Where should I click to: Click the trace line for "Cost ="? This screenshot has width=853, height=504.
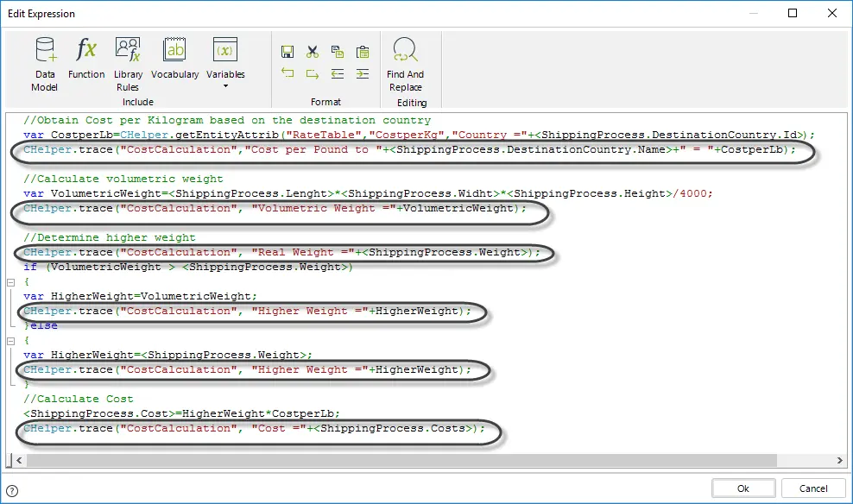tap(254, 428)
